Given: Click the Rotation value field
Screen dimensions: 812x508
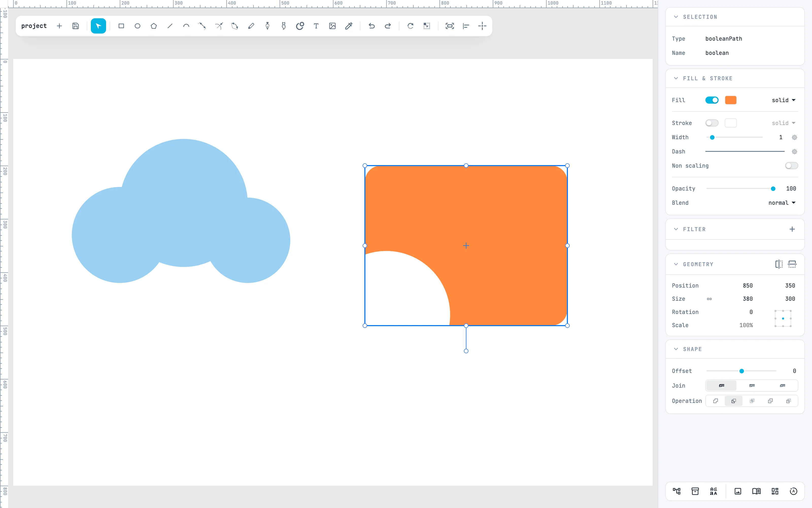Looking at the screenshot, I should pos(751,312).
